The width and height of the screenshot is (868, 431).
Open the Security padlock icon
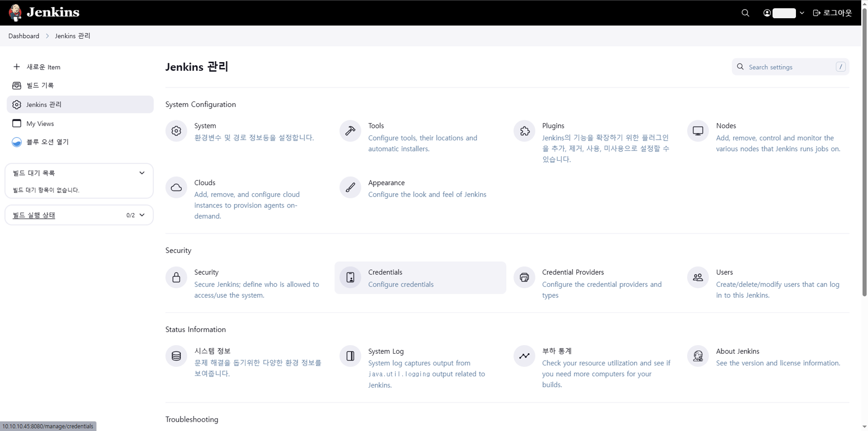[176, 277]
